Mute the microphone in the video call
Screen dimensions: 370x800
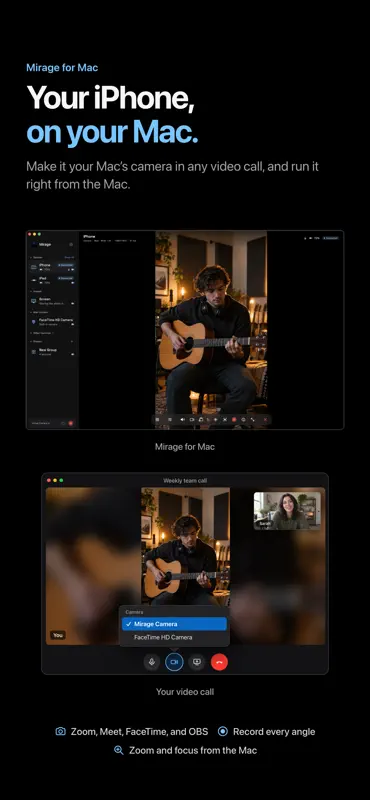click(x=151, y=662)
